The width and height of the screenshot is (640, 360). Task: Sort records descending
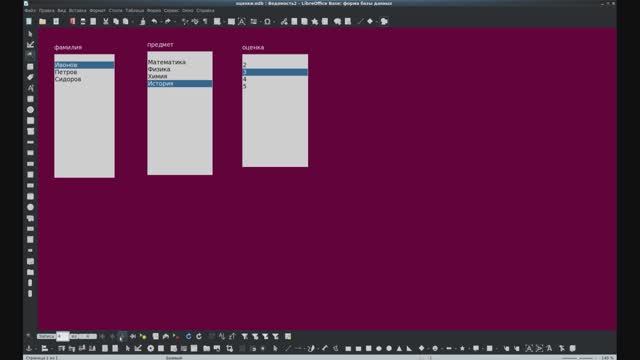point(232,336)
